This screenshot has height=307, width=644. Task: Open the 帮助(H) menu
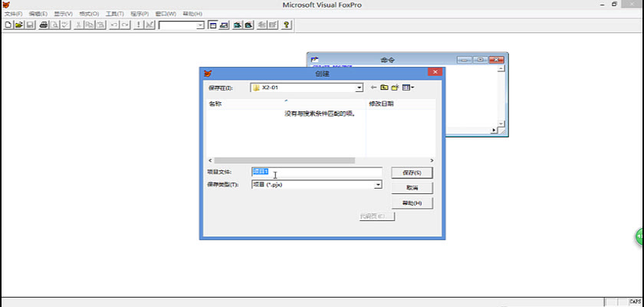coord(192,14)
